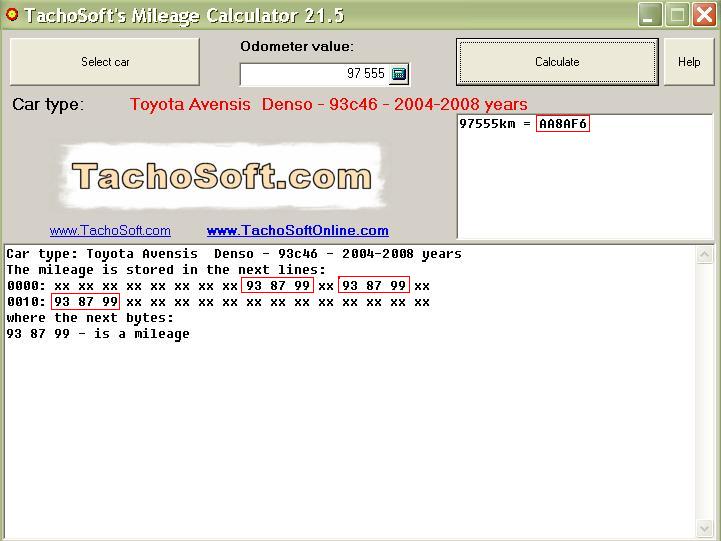The width and height of the screenshot is (721, 541).
Task: Click 'The mileage is stored in the next lines:' text
Action: click(166, 270)
